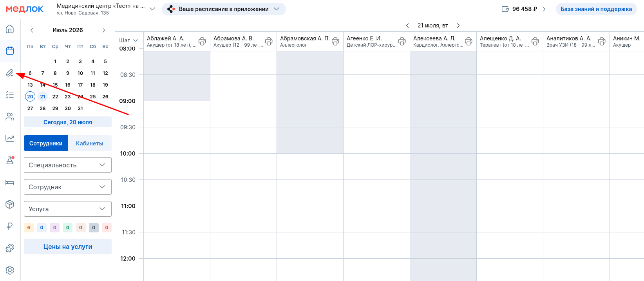
Task: Open the Услуга filter dropdown
Action: (x=68, y=209)
